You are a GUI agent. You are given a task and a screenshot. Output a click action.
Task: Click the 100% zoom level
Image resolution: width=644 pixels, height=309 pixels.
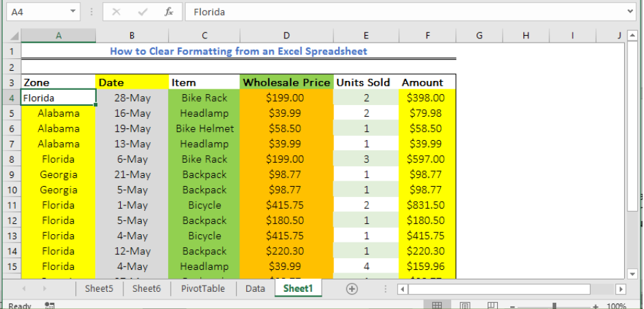pos(616,306)
